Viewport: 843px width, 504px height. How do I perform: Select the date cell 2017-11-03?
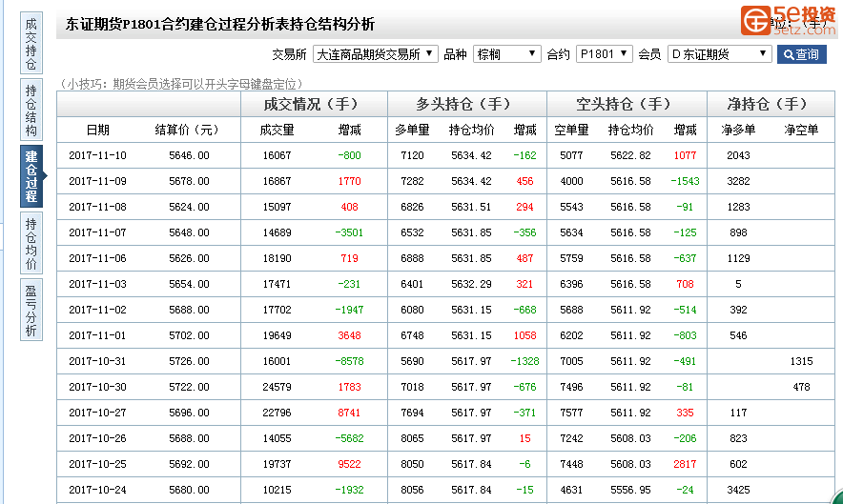point(98,284)
